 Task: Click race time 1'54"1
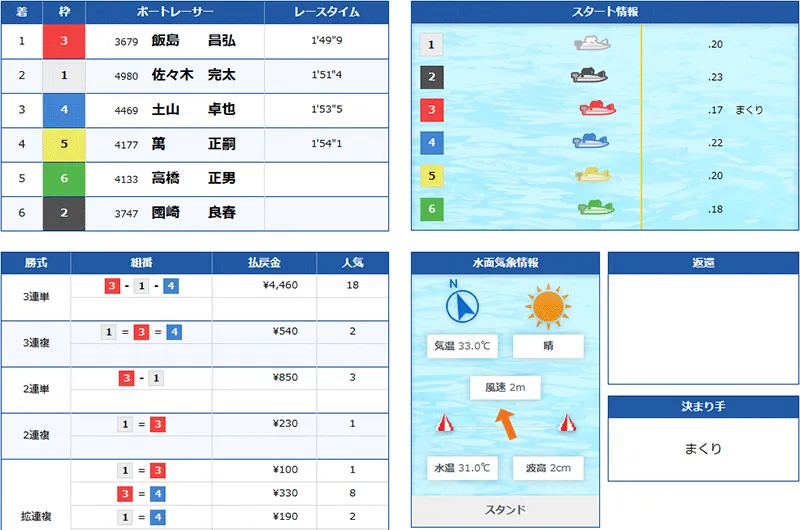(x=327, y=144)
